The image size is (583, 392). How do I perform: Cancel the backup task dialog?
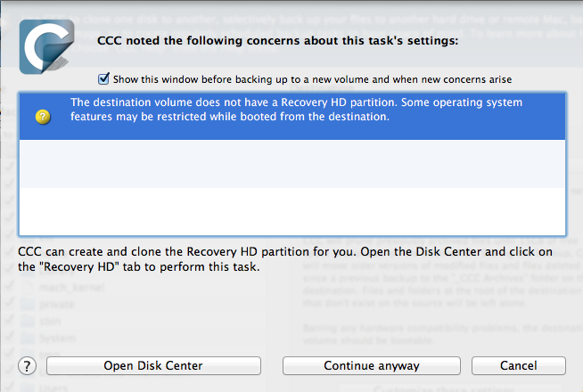point(519,365)
